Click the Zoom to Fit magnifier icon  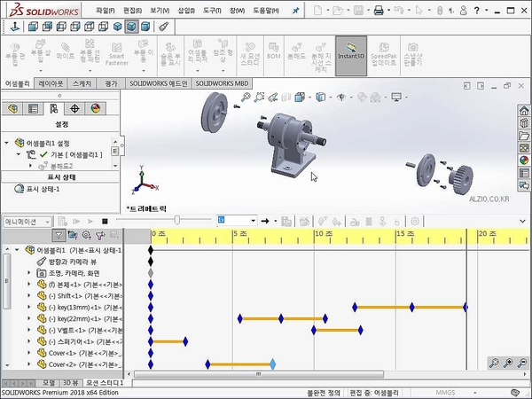246,98
